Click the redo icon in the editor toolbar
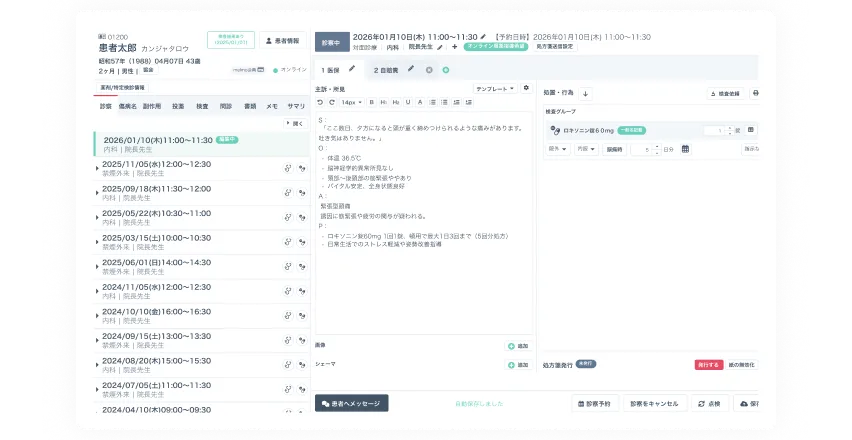852x440 pixels. [x=332, y=102]
